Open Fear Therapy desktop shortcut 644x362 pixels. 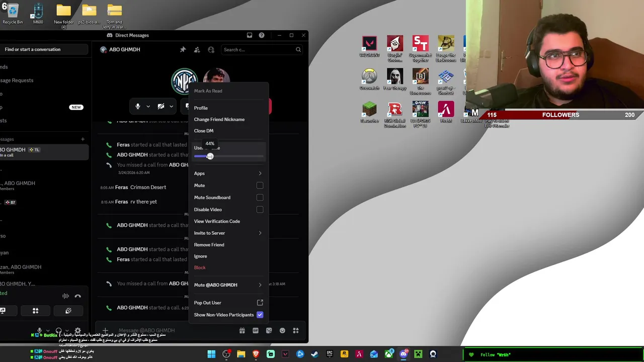395,79
